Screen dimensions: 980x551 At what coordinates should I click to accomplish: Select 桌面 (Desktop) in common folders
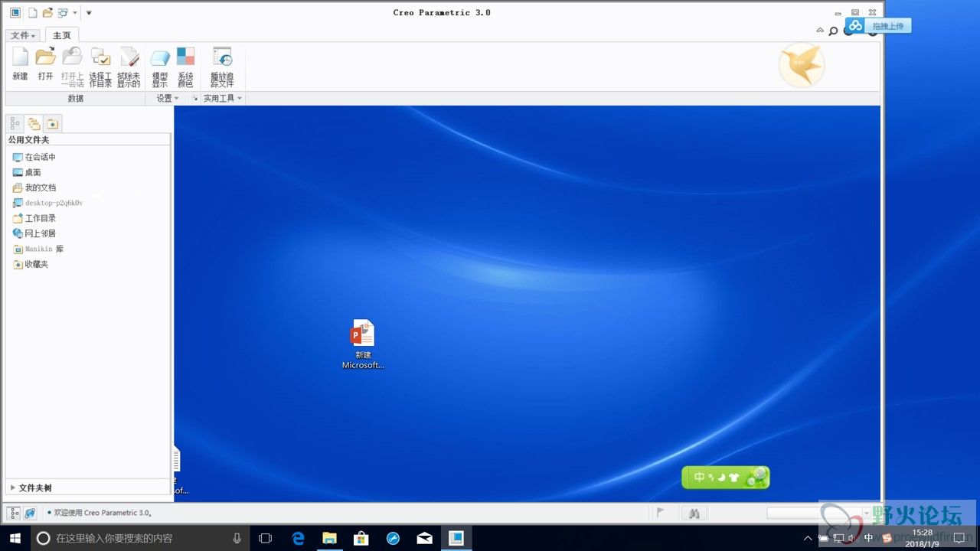tap(27, 172)
